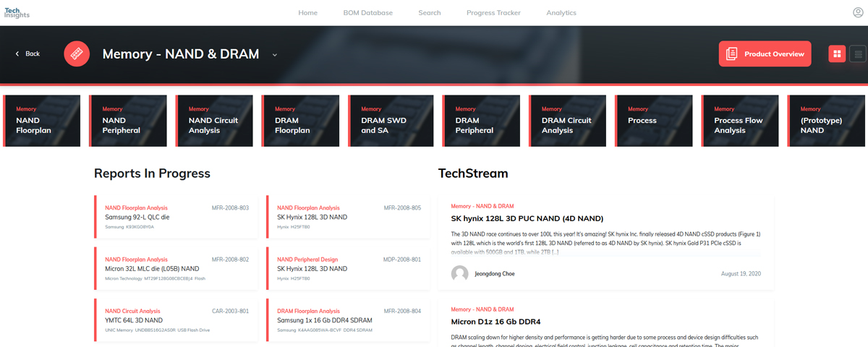Go to the Analytics menu item
The height and width of the screenshot is (347, 868).
[x=561, y=12]
